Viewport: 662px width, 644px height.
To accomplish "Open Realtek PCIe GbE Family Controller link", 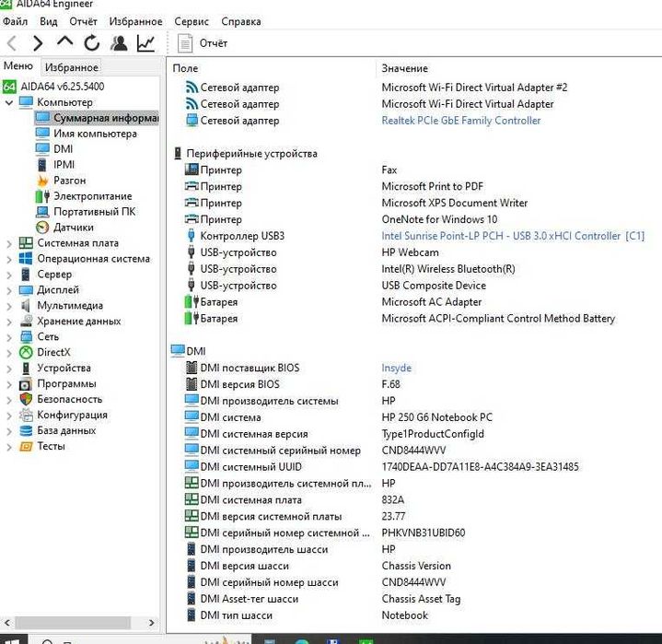I will (461, 121).
